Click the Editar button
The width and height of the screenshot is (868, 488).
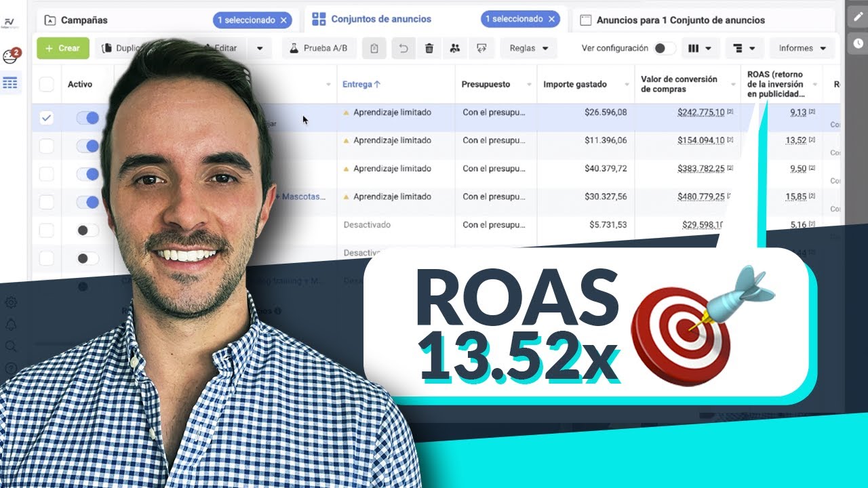pos(225,48)
